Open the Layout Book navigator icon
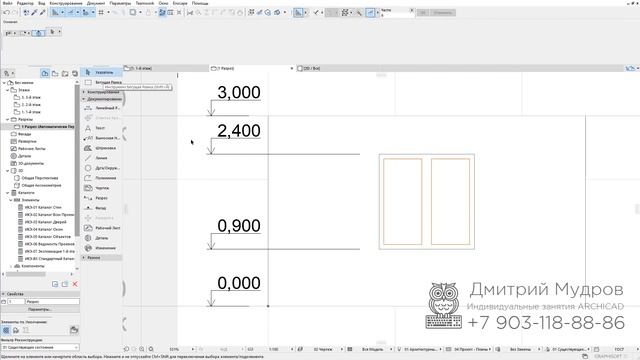Screen dimensions: 640x360 click(x=65, y=73)
